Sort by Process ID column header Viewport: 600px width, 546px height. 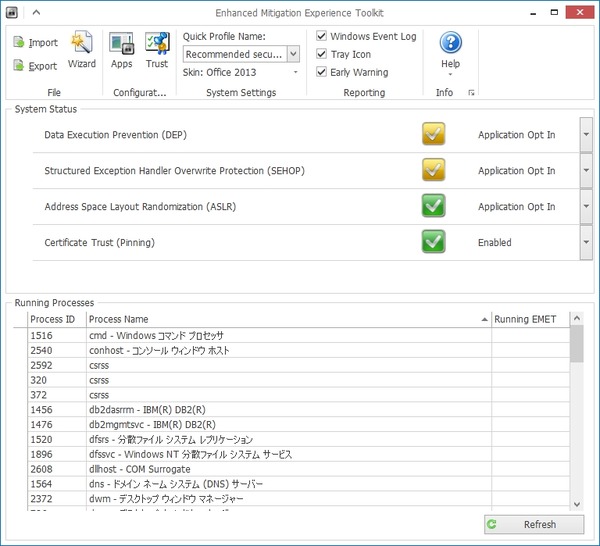(x=57, y=319)
